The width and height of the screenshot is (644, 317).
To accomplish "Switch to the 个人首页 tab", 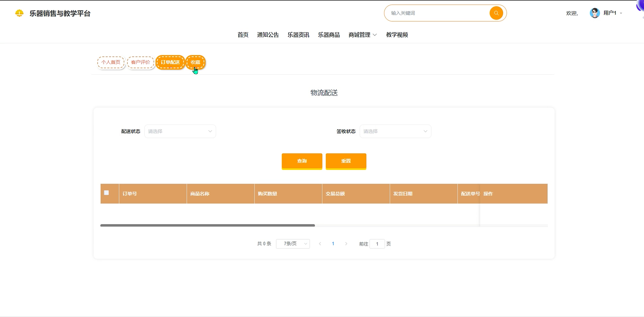I will 111,62.
